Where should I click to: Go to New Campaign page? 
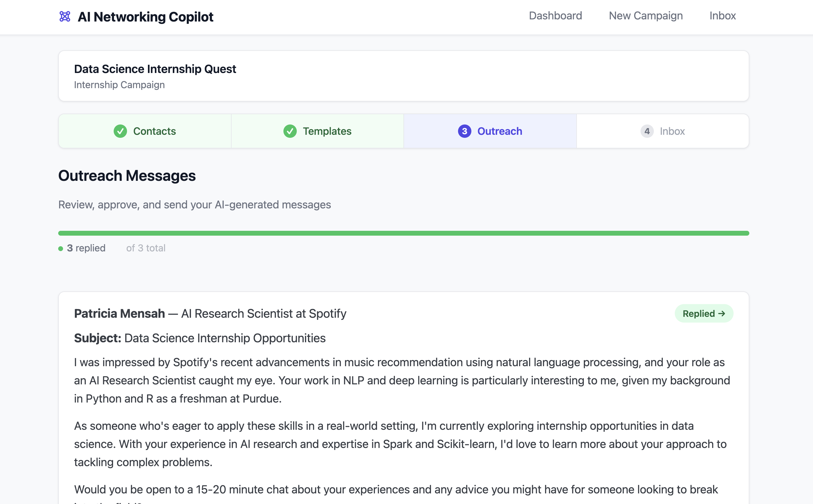coord(646,16)
